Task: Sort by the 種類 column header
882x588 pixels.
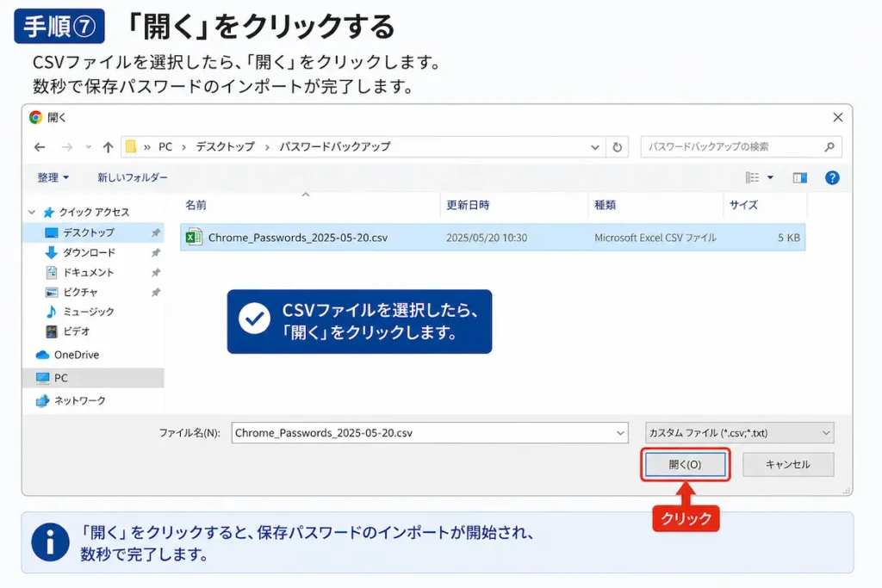Action: click(x=606, y=205)
